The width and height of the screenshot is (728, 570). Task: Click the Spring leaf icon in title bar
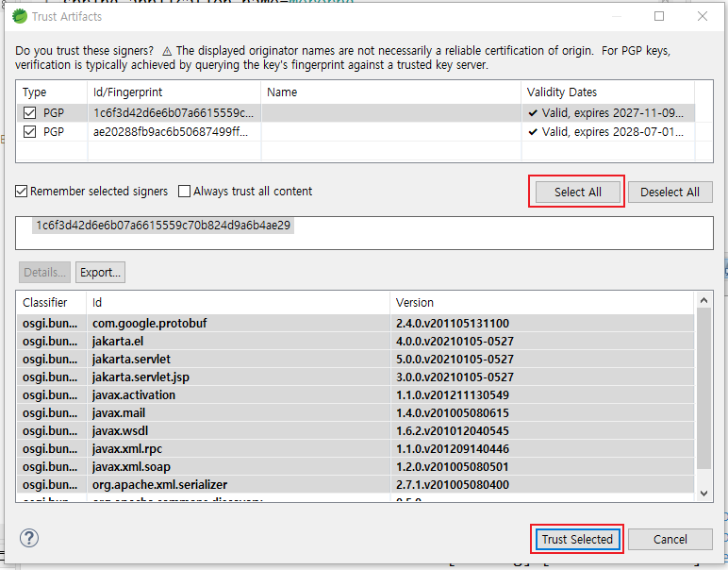click(20, 16)
